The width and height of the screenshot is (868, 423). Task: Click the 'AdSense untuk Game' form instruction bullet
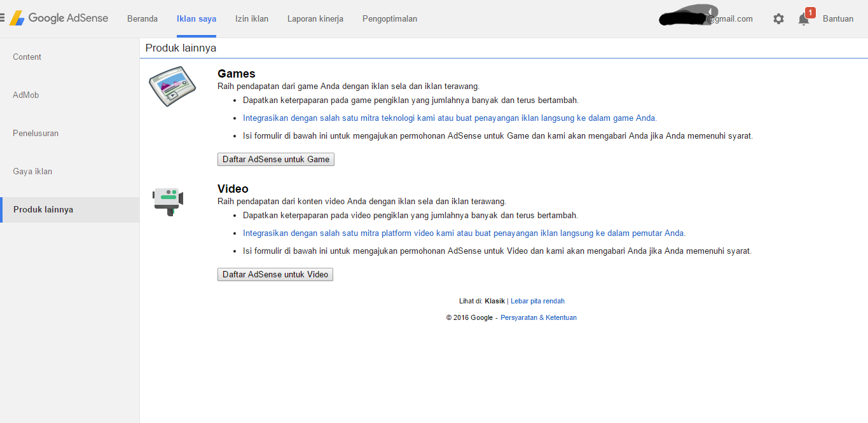(x=498, y=136)
